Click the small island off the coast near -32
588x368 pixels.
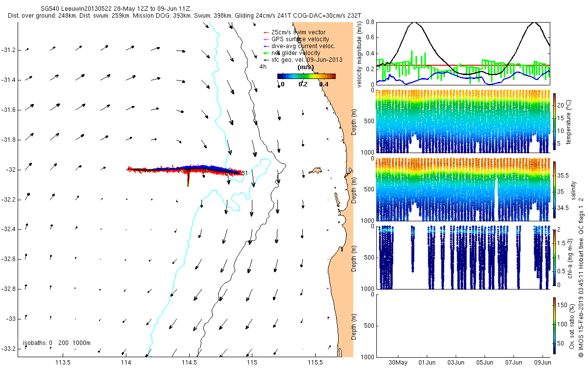coord(315,171)
